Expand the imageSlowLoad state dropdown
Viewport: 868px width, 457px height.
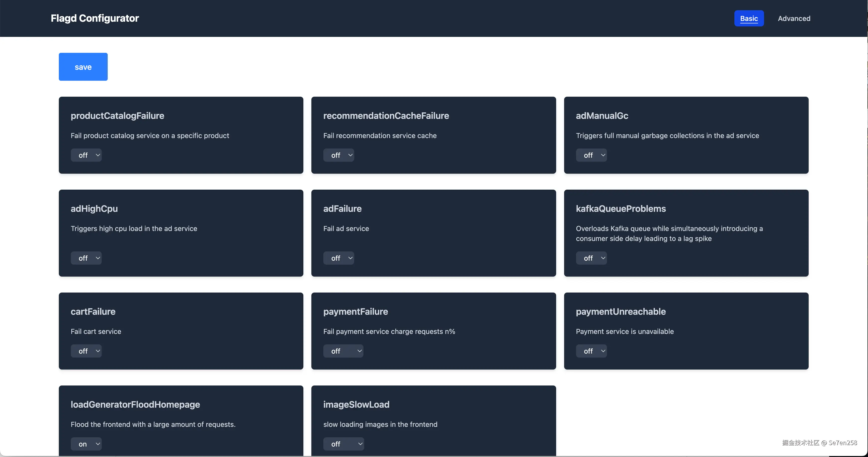(x=343, y=444)
